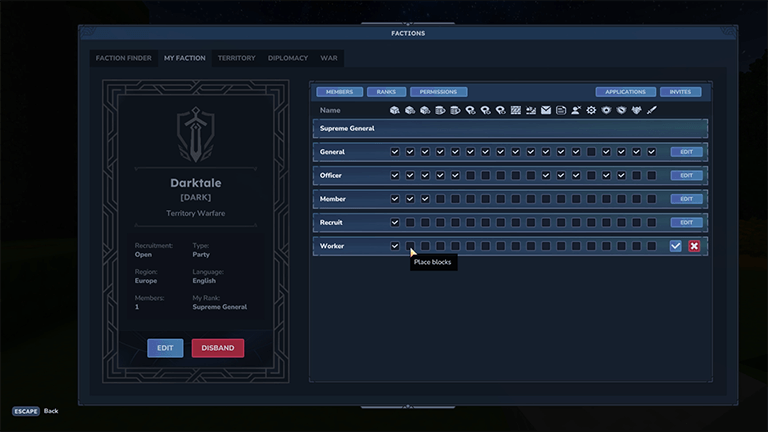The height and width of the screenshot is (432, 768).
Task: Click the first chest permission icon in header
Action: [440, 110]
